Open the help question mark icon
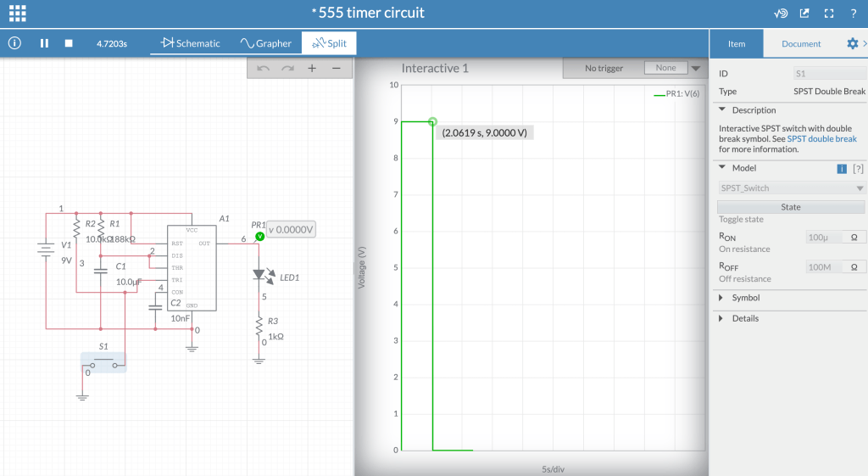Viewport: 868px width, 476px height. click(854, 14)
